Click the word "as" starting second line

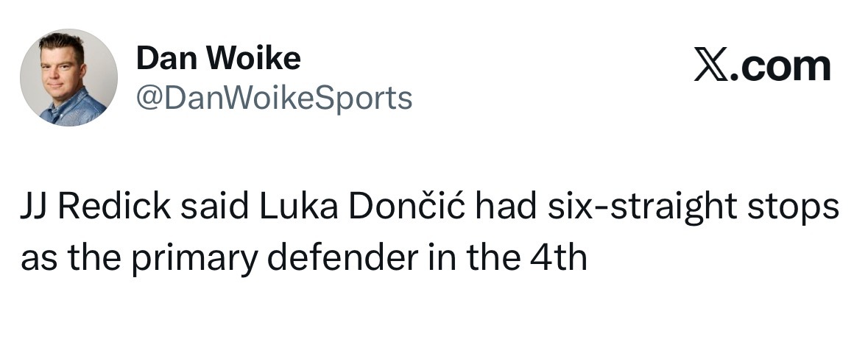pyautogui.click(x=38, y=258)
